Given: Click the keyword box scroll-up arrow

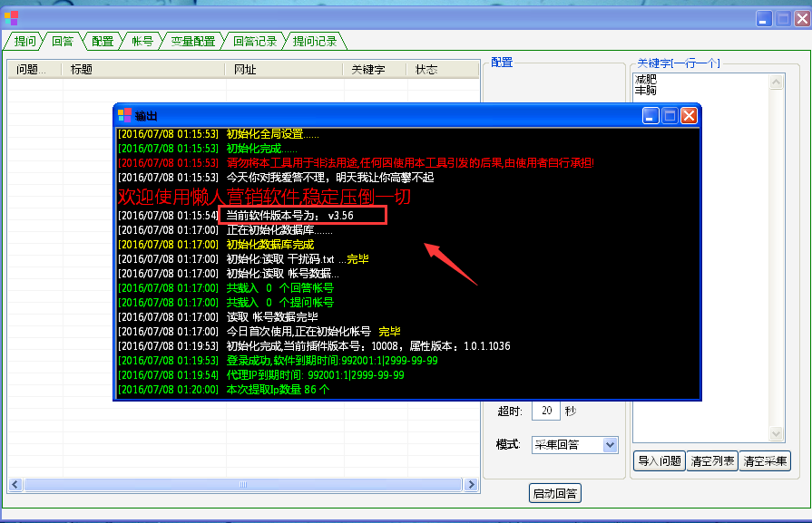Looking at the screenshot, I should pyautogui.click(x=776, y=82).
